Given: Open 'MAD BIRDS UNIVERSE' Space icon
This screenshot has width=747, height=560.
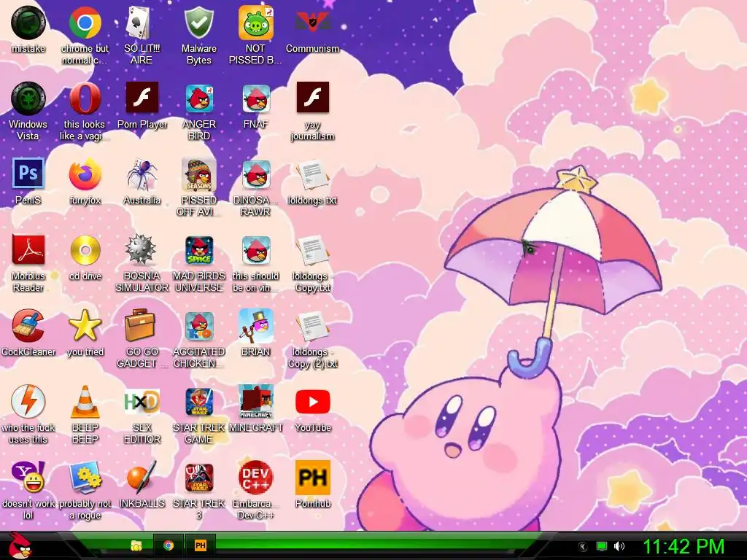Looking at the screenshot, I should [x=199, y=249].
